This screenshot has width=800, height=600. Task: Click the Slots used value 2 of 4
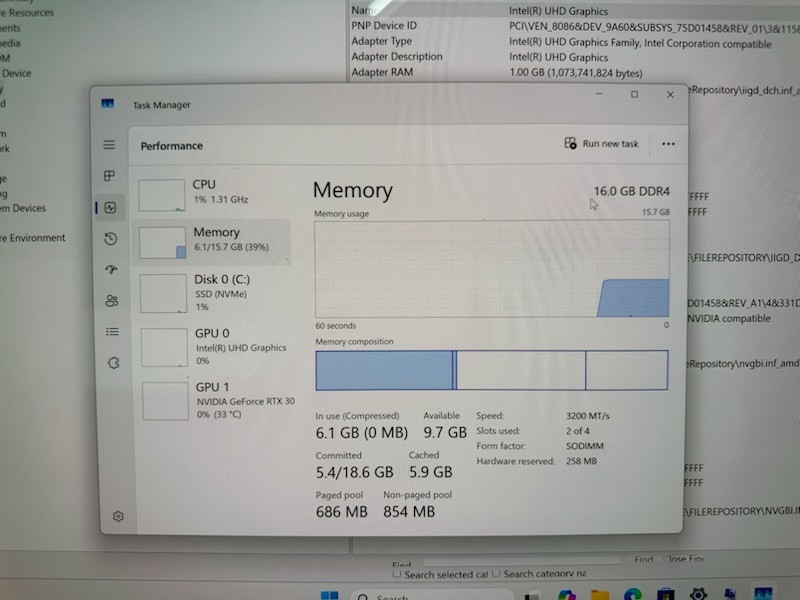[578, 431]
